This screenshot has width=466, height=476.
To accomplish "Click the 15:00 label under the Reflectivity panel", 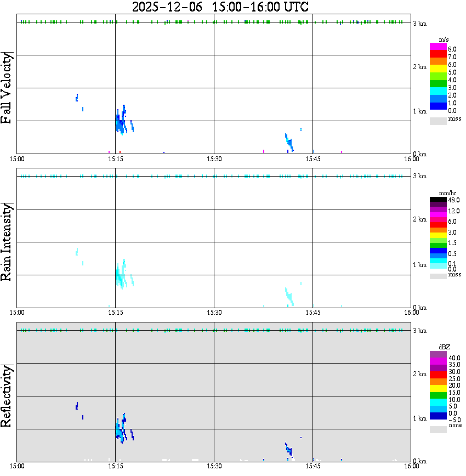I will (17, 466).
